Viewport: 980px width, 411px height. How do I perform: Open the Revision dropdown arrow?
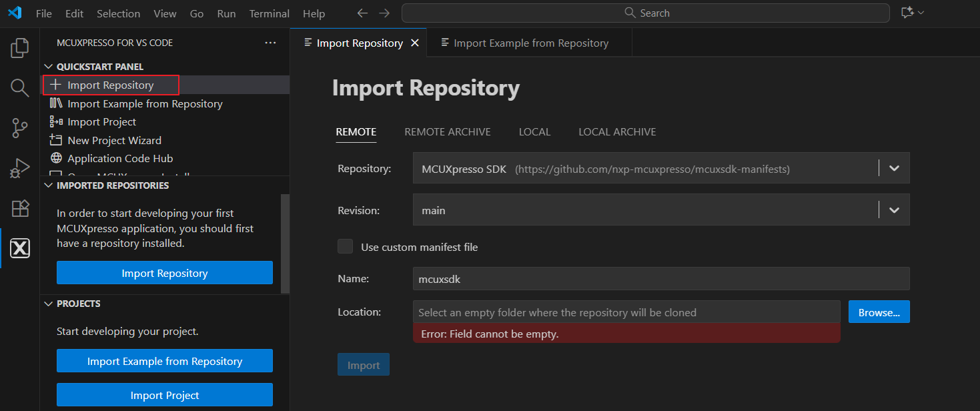click(x=894, y=210)
